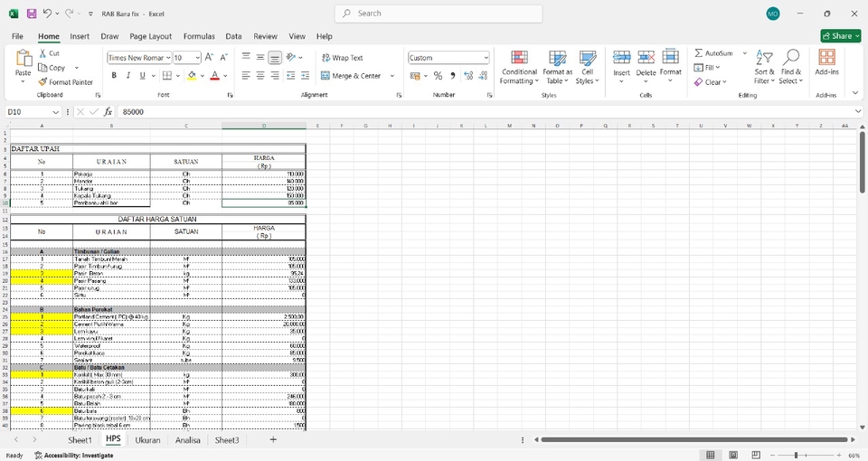Click Decrease Indent icon
868x461 pixels.
tap(290, 75)
